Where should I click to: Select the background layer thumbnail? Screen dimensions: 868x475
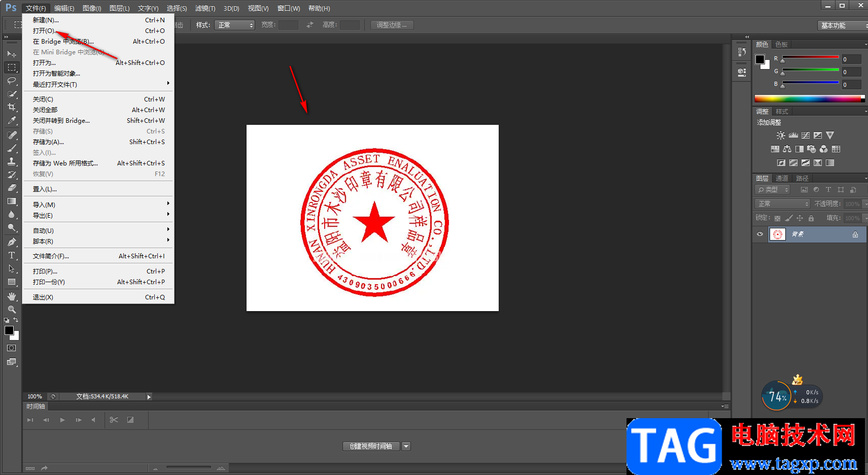[x=777, y=234]
